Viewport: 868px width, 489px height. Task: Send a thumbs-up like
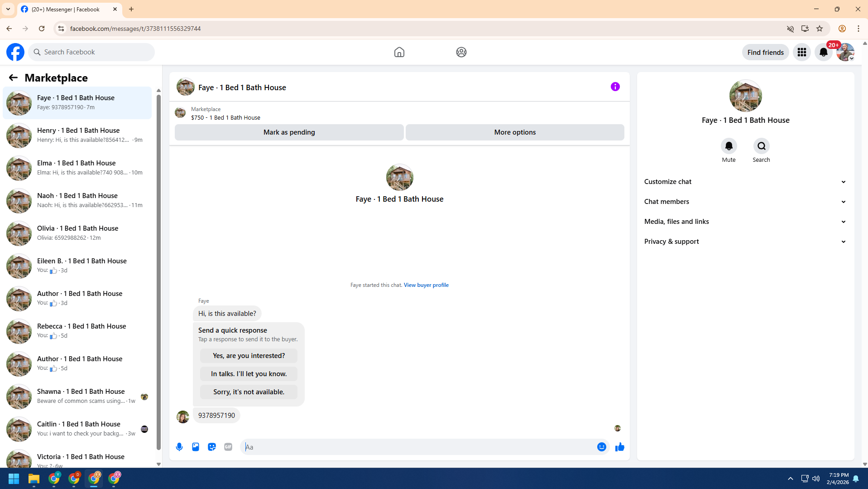[x=619, y=447]
